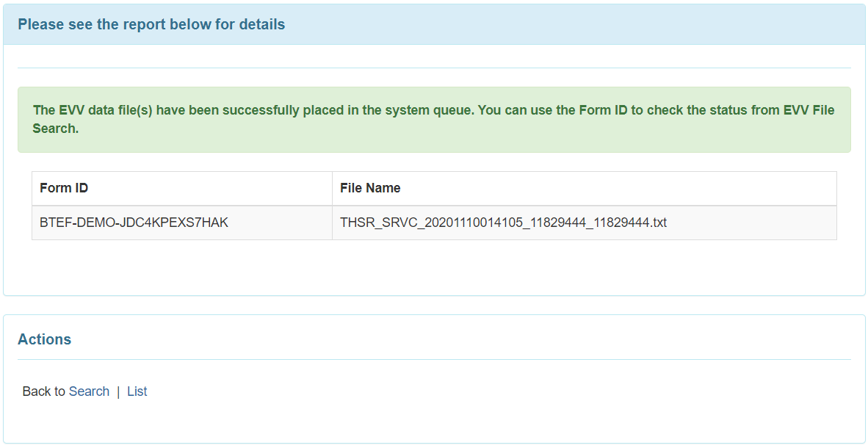This screenshot has width=868, height=448.
Task: Click the divider line under the Actions heading
Action: pos(434,359)
